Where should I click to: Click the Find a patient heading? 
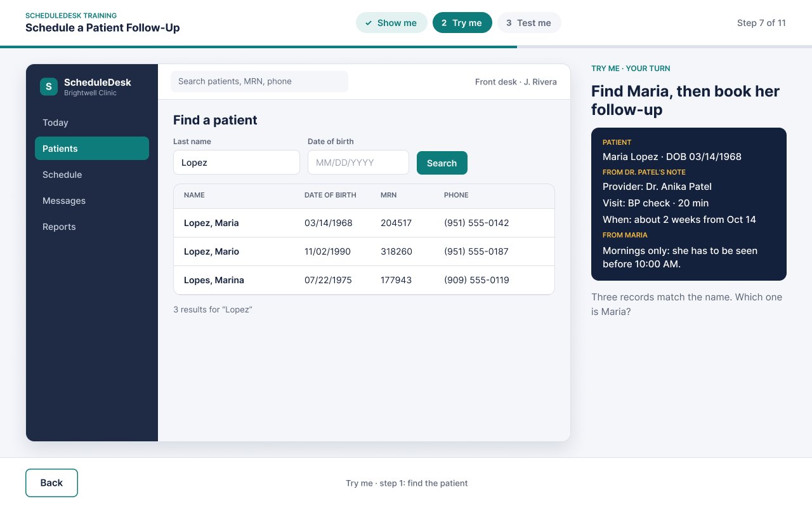[x=215, y=120]
